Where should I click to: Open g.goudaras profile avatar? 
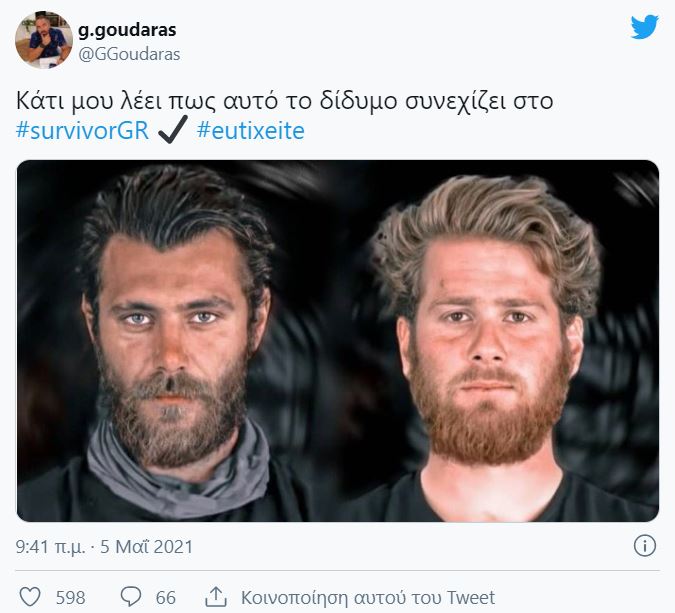44,40
